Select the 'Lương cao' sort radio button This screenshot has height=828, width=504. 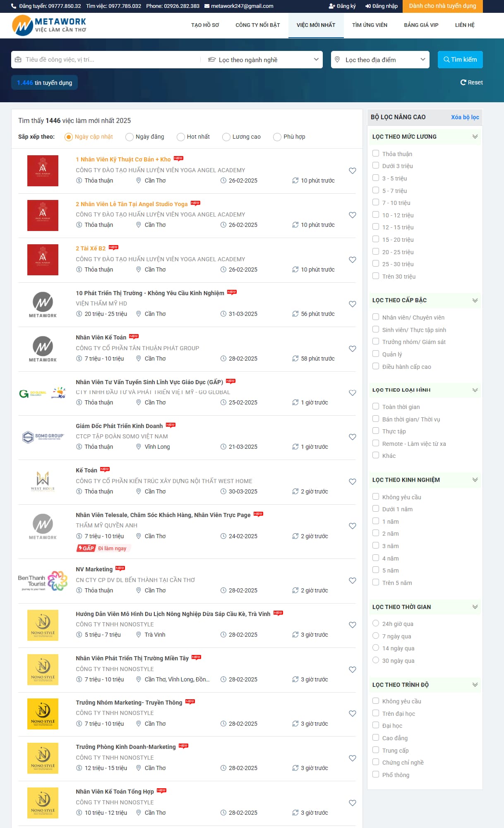click(226, 137)
